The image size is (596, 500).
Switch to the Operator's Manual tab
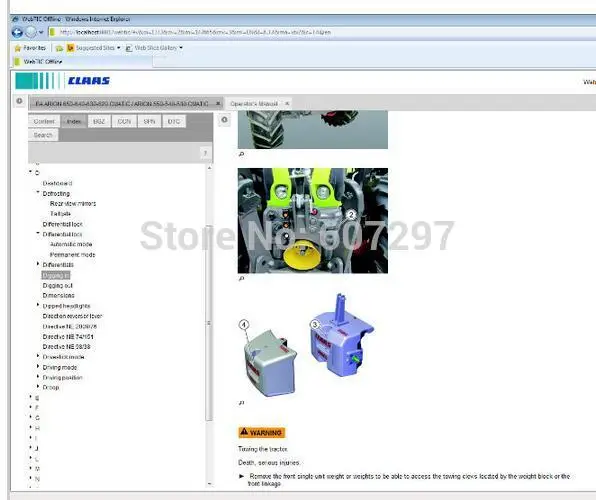[254, 103]
